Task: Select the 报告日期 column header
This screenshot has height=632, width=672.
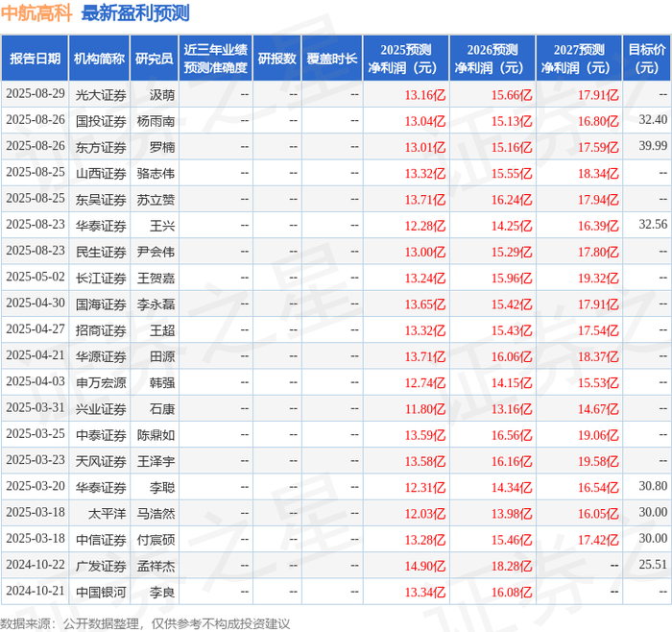Action: click(x=35, y=59)
